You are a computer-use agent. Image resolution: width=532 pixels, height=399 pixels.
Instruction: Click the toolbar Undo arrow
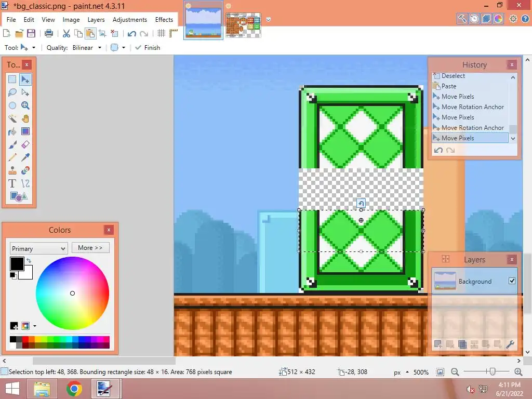[x=131, y=33]
